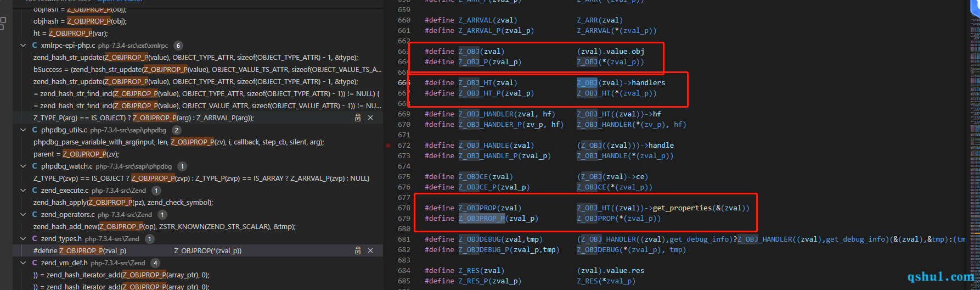This screenshot has height=290, width=980.
Task: Click Z_OBJPROP(zval) macro name on line 678
Action: [x=490, y=208]
